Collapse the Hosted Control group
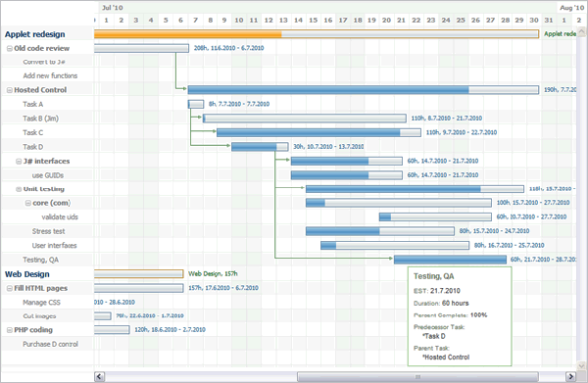The width and height of the screenshot is (588, 383). tap(10, 90)
